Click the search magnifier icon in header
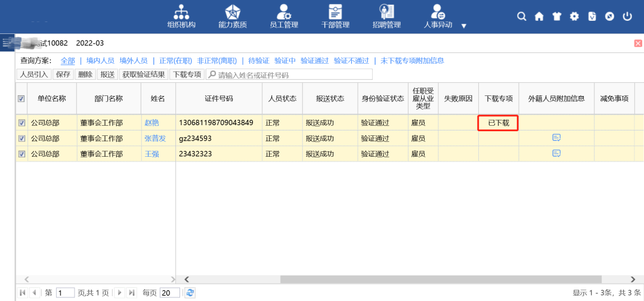This screenshot has height=301, width=644. 522,17
